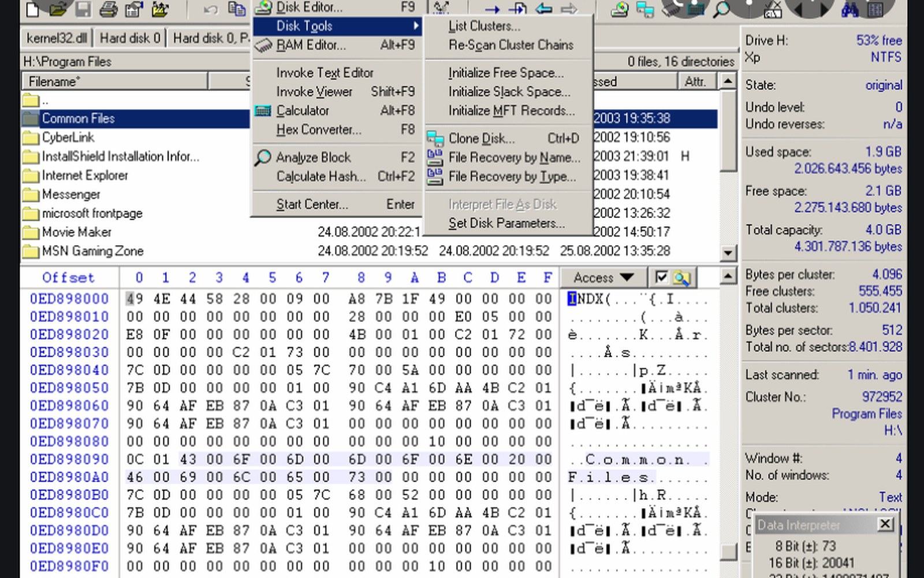Screen dimensions: 924x578
Task: Click hex byte 49 at offset 0ED898000
Action: (135, 299)
